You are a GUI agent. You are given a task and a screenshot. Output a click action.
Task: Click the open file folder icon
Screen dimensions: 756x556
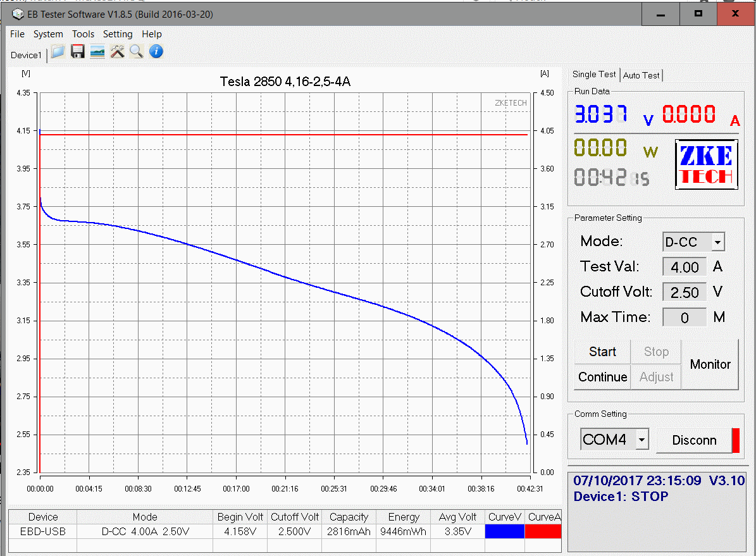point(58,52)
